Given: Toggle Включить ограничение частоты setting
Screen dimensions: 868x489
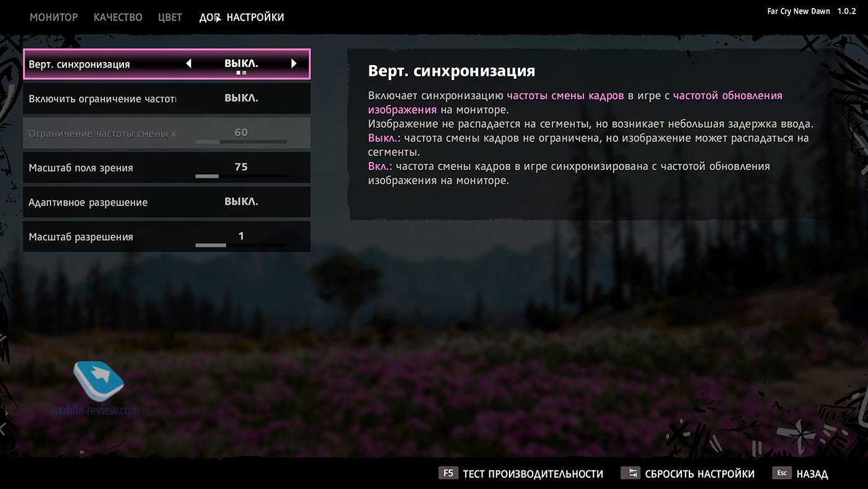Looking at the screenshot, I should (x=167, y=99).
